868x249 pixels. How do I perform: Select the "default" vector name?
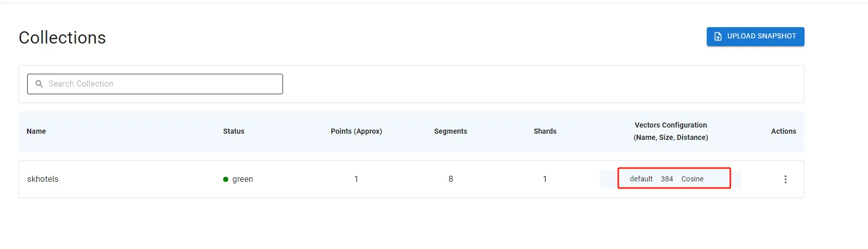click(641, 179)
